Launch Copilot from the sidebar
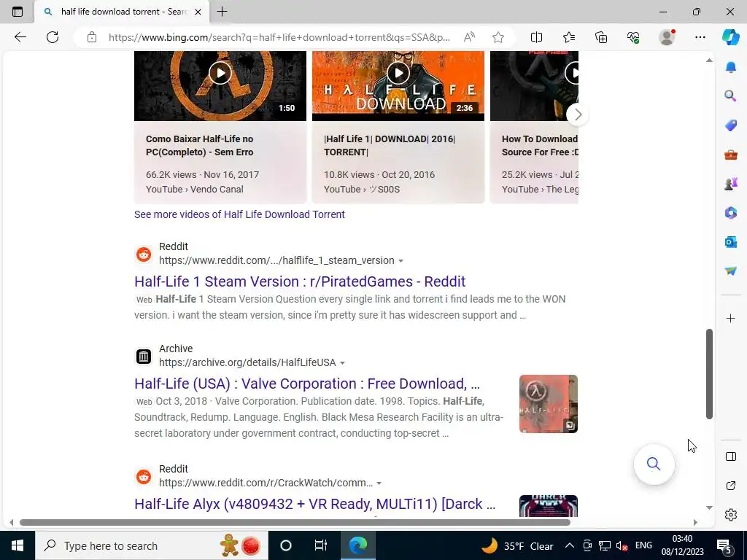 coord(731,37)
